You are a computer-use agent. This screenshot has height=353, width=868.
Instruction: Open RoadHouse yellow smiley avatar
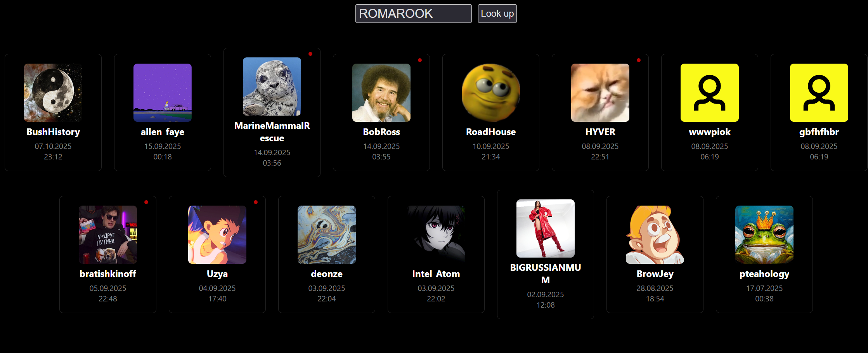pos(491,93)
